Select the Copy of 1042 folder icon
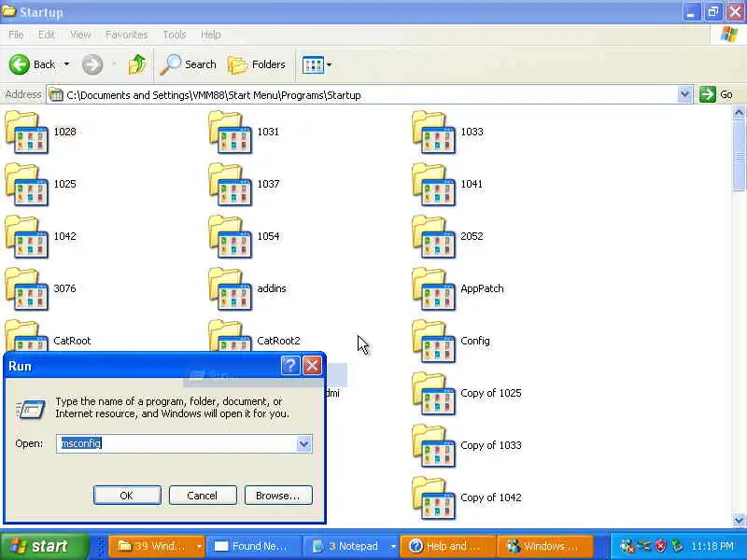This screenshot has width=747, height=560. tap(433, 498)
